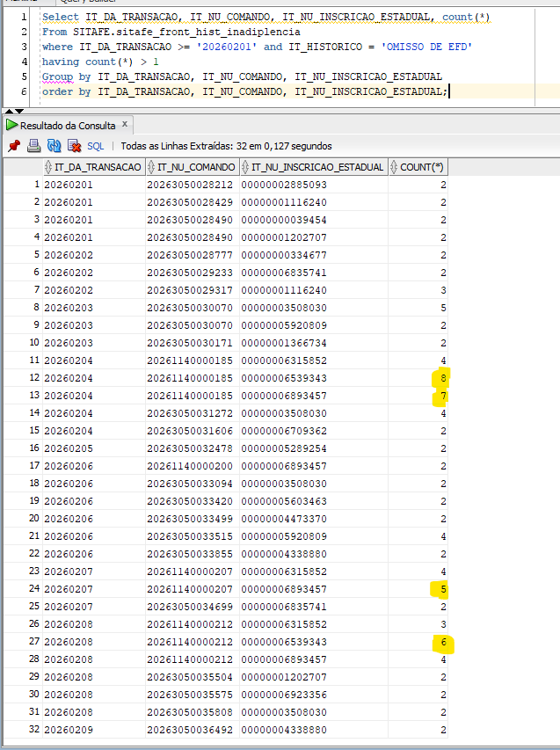Refresh the query result grid
The height and width of the screenshot is (750, 560).
[x=54, y=146]
